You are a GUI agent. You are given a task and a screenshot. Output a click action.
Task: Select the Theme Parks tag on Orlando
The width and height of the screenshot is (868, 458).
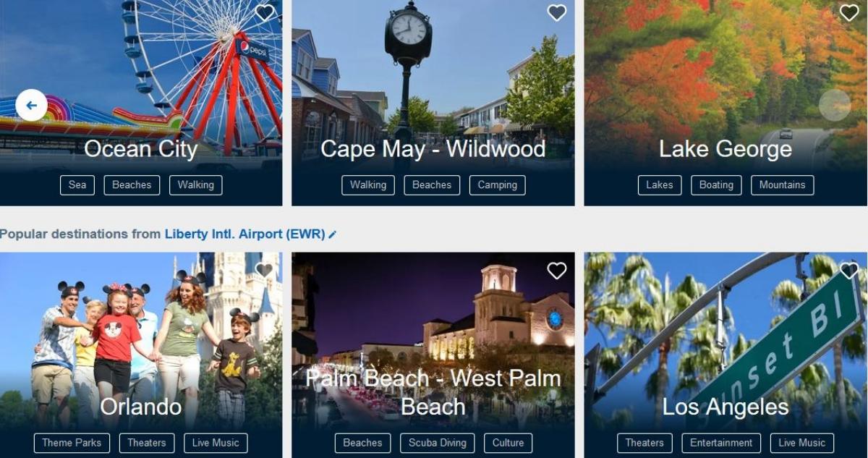click(72, 443)
